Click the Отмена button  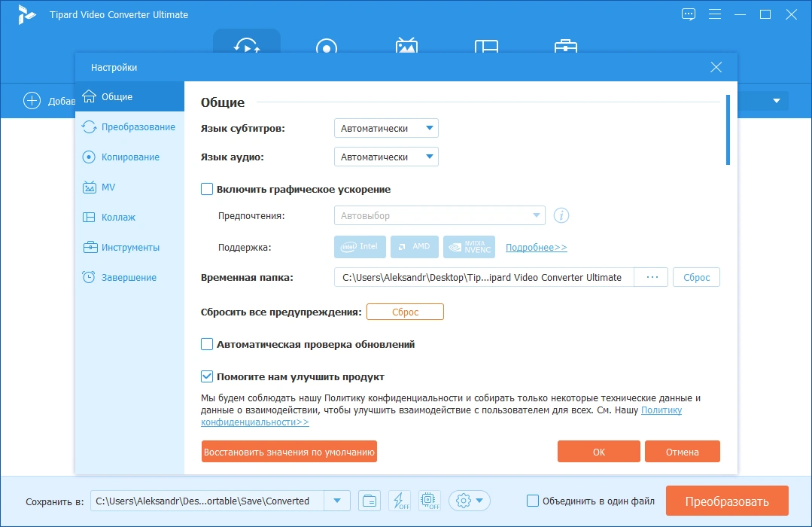tap(682, 452)
